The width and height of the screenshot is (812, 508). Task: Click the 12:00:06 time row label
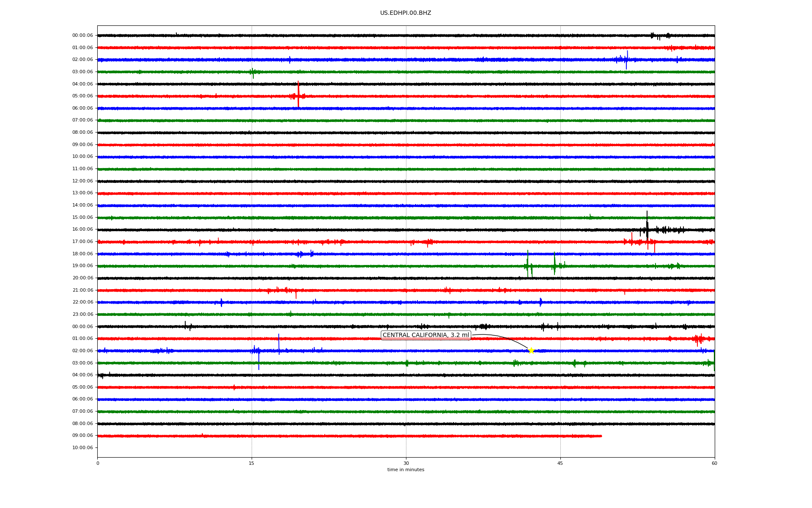pos(82,181)
